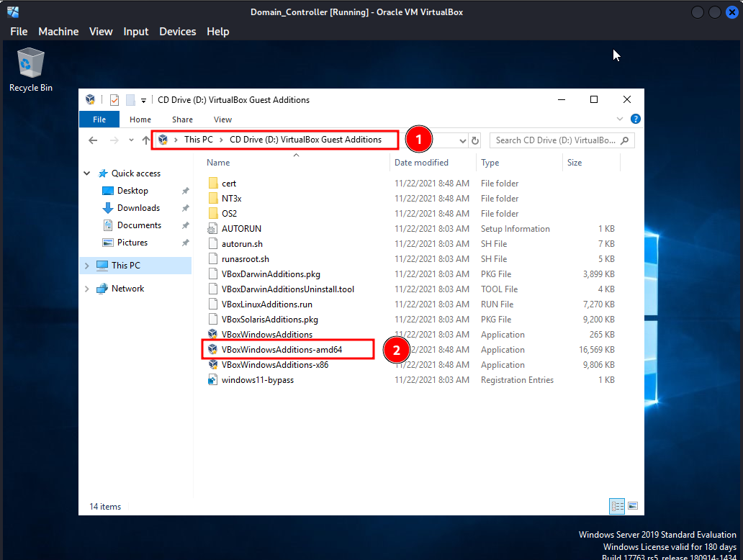Open the Explorer Help question mark icon
Screen dimensions: 743x560
coord(636,119)
